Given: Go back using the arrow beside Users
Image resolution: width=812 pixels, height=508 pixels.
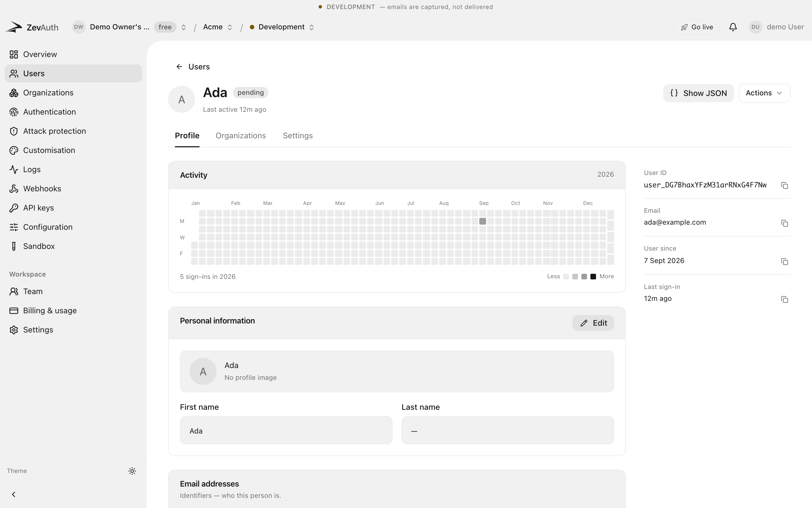Looking at the screenshot, I should click(x=179, y=67).
